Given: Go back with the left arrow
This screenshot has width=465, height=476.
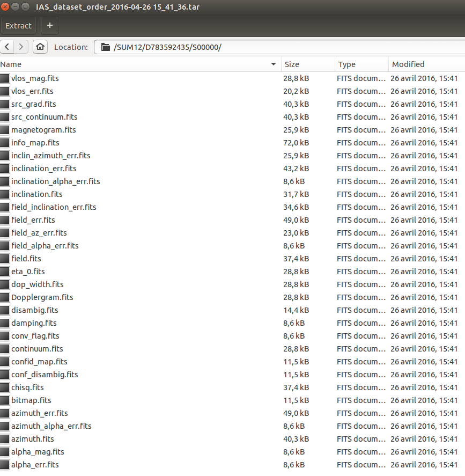Looking at the screenshot, I should (x=7, y=47).
